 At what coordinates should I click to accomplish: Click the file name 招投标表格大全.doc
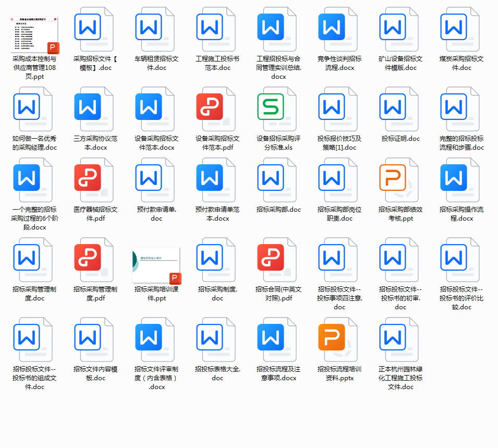(x=217, y=373)
